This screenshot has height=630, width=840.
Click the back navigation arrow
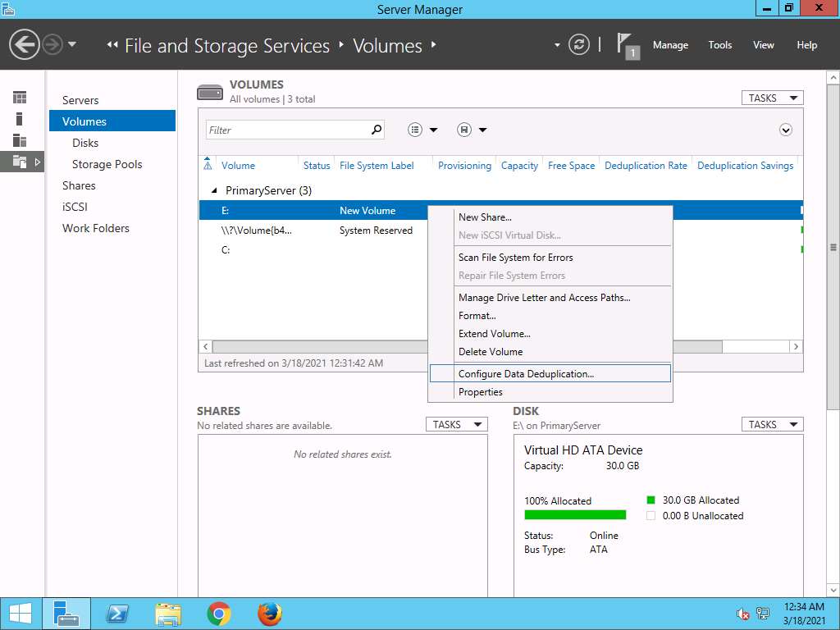pos(24,44)
